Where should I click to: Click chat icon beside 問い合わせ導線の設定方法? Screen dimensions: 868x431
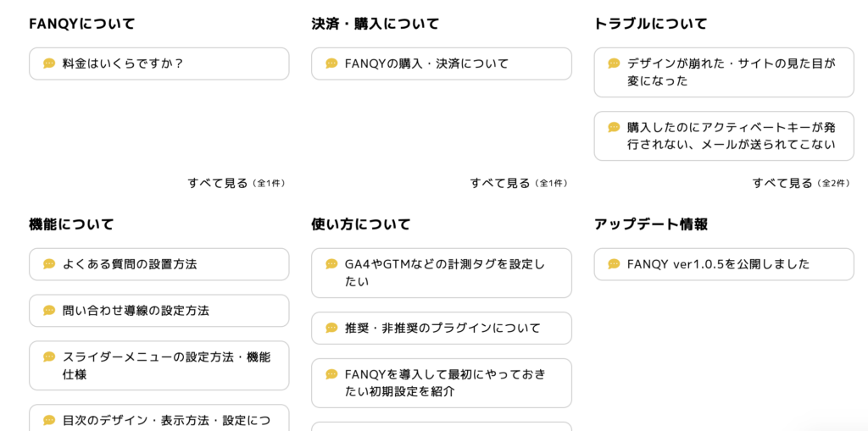[x=49, y=311]
